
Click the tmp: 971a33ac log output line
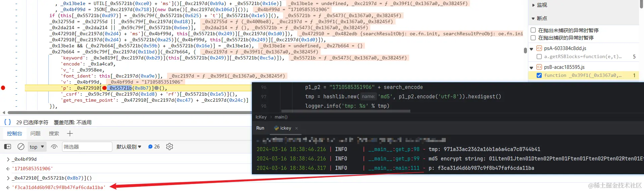pos(484,149)
